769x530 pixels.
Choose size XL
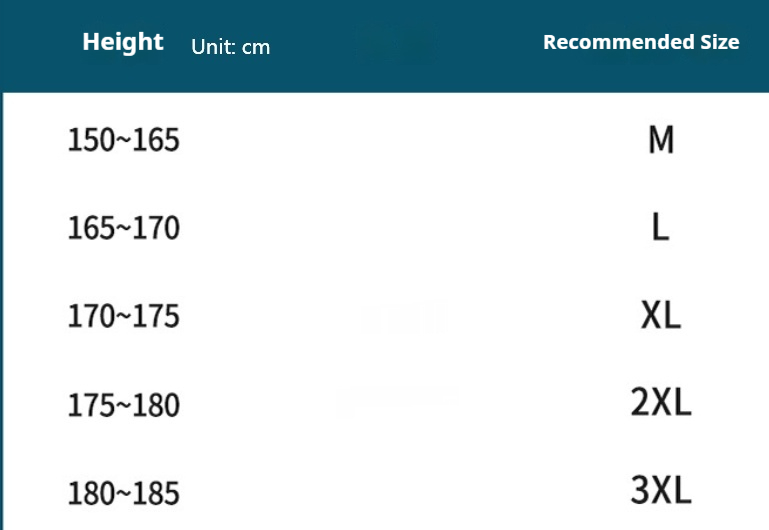coord(661,315)
